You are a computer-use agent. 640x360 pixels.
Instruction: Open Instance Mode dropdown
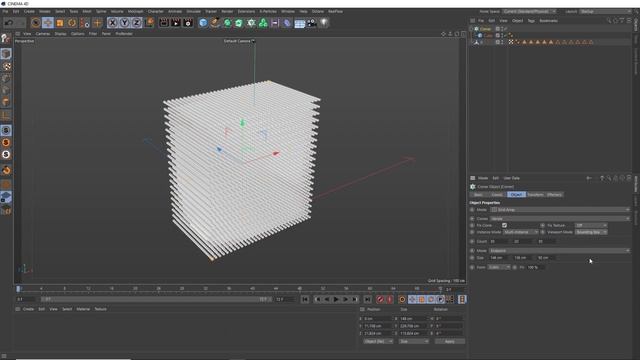point(520,232)
